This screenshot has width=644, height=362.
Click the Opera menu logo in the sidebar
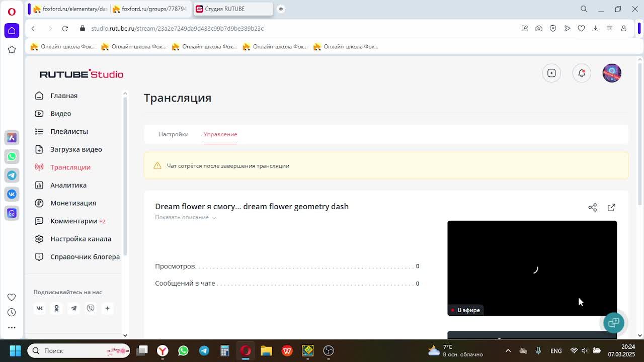[x=12, y=12]
